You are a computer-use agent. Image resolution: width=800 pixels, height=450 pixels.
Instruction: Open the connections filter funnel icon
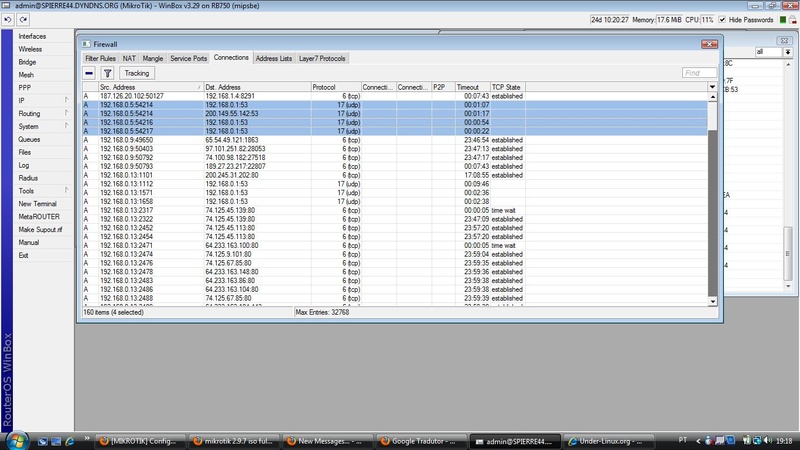point(107,73)
